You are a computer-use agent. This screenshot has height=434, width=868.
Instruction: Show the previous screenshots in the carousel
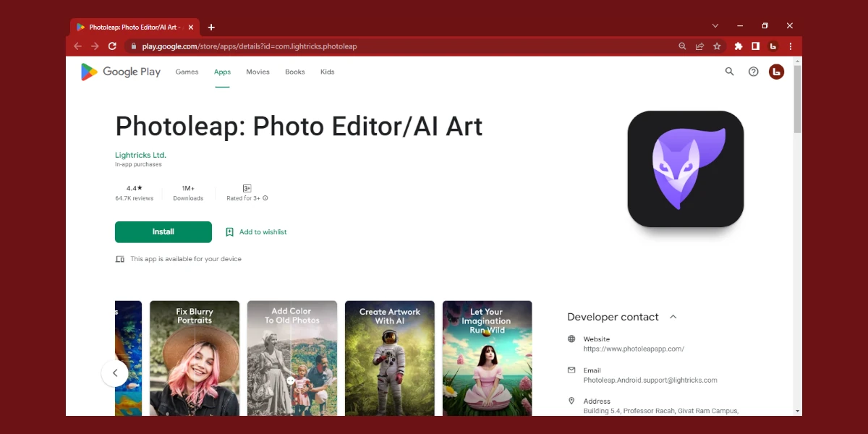coord(114,373)
